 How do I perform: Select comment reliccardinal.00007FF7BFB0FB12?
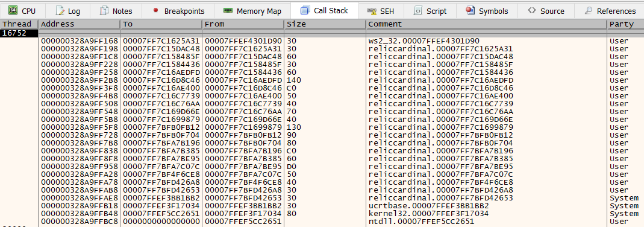(x=441, y=135)
